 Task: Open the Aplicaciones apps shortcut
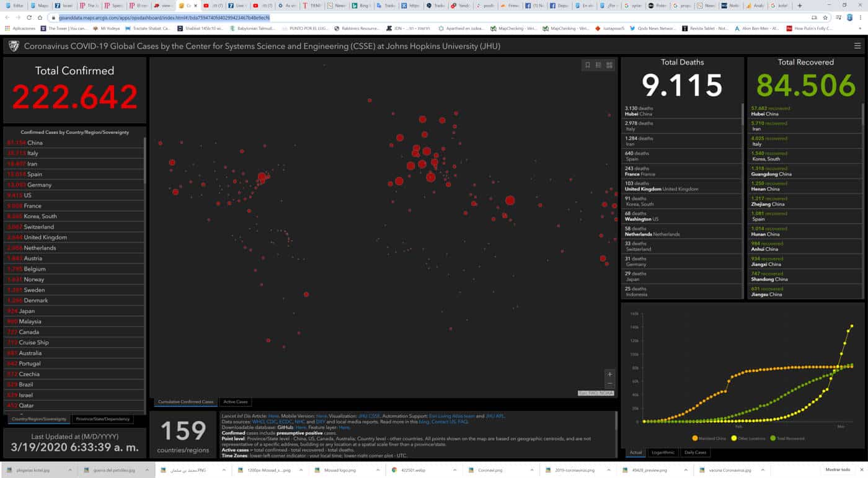[x=20, y=29]
